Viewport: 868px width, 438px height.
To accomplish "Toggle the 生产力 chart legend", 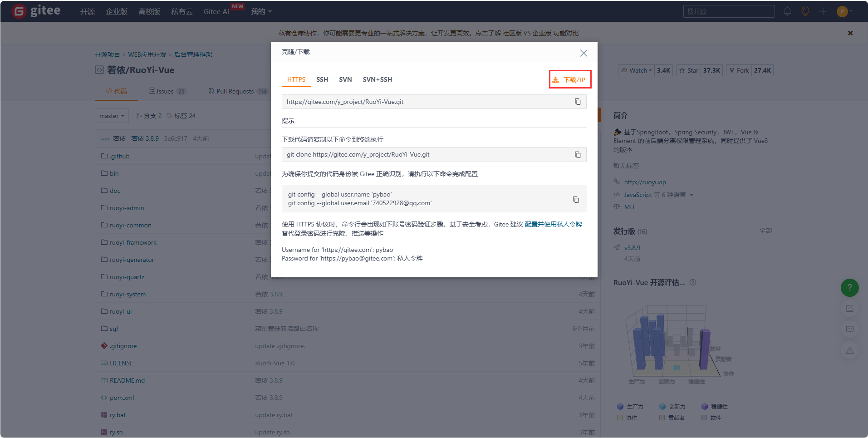I will click(630, 407).
